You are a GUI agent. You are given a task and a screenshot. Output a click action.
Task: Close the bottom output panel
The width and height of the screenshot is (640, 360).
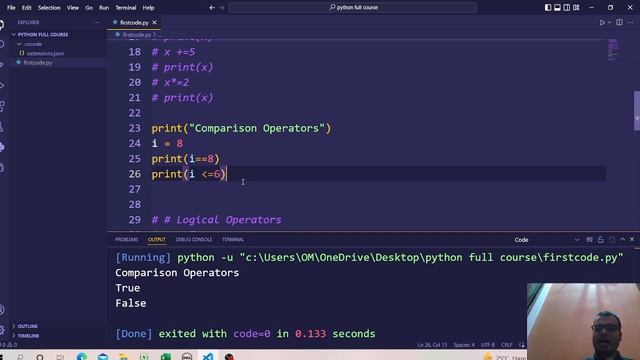point(632,240)
